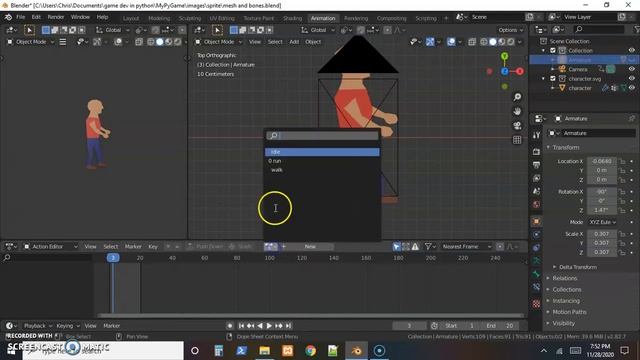Viewport: 640px width, 360px height.
Task: Toggle character.svg collection checkbox
Action: pyautogui.click(x=553, y=79)
